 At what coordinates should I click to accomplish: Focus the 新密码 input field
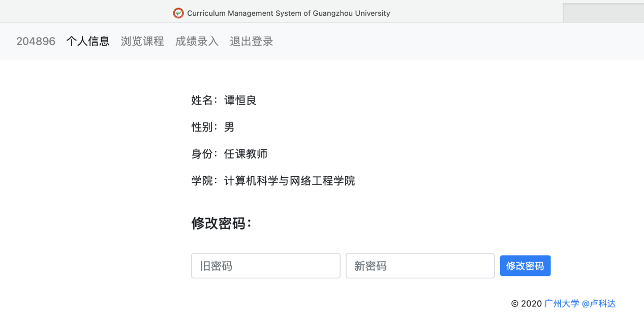point(420,266)
